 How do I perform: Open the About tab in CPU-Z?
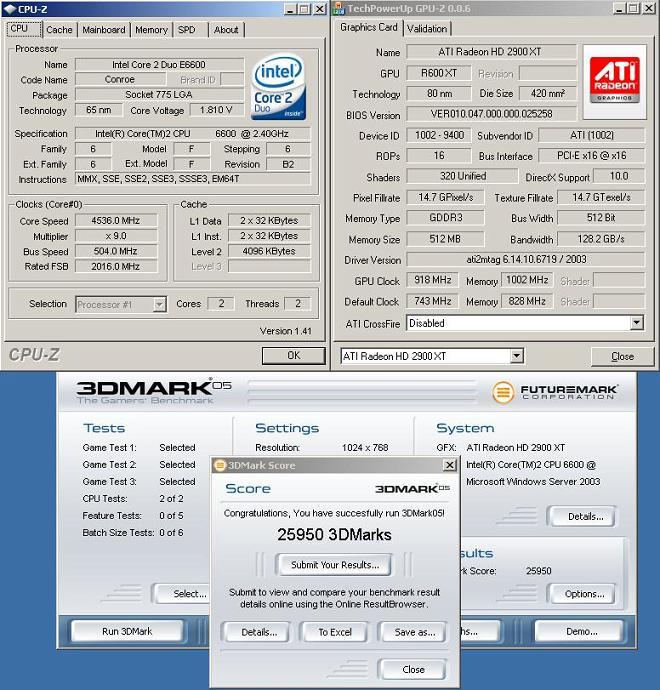226,30
